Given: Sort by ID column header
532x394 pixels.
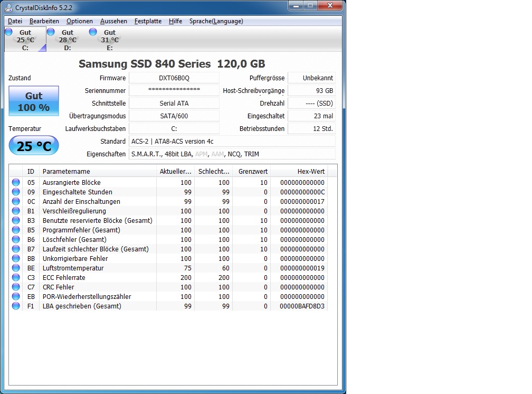Looking at the screenshot, I should point(31,172).
